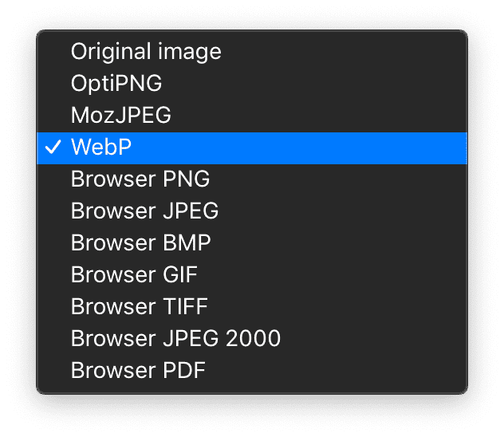Select Browser BMP option
The width and height of the screenshot is (504, 437).
click(x=141, y=243)
